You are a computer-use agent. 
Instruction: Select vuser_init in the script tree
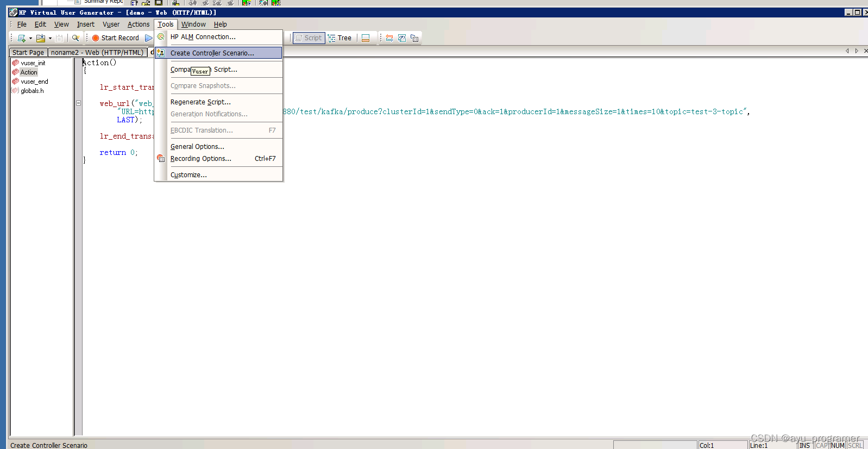coord(33,63)
